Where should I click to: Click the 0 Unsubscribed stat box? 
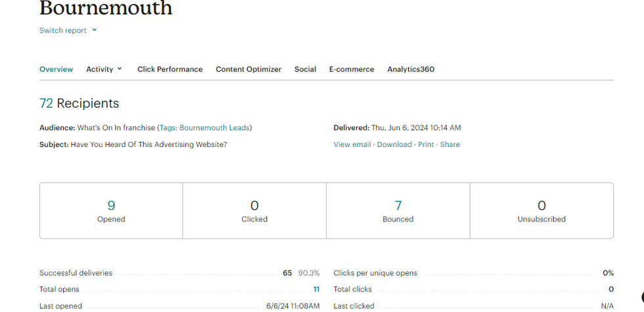pyautogui.click(x=541, y=211)
